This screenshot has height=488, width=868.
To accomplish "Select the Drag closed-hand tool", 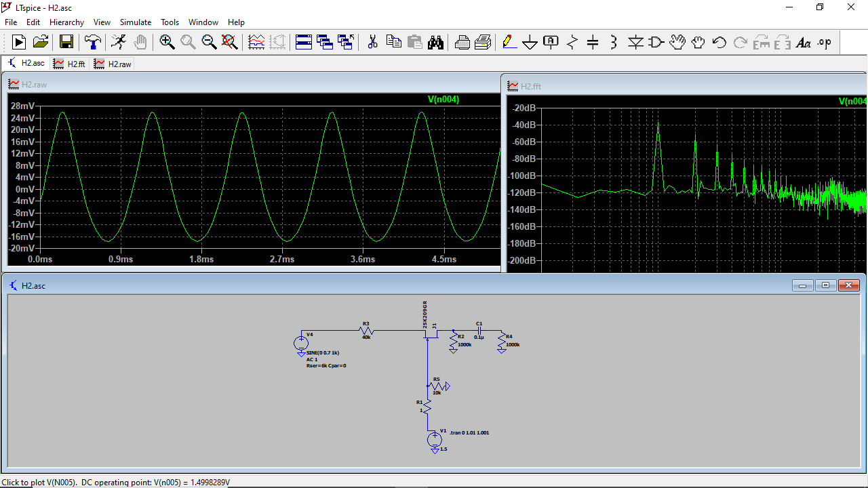I will (x=698, y=42).
